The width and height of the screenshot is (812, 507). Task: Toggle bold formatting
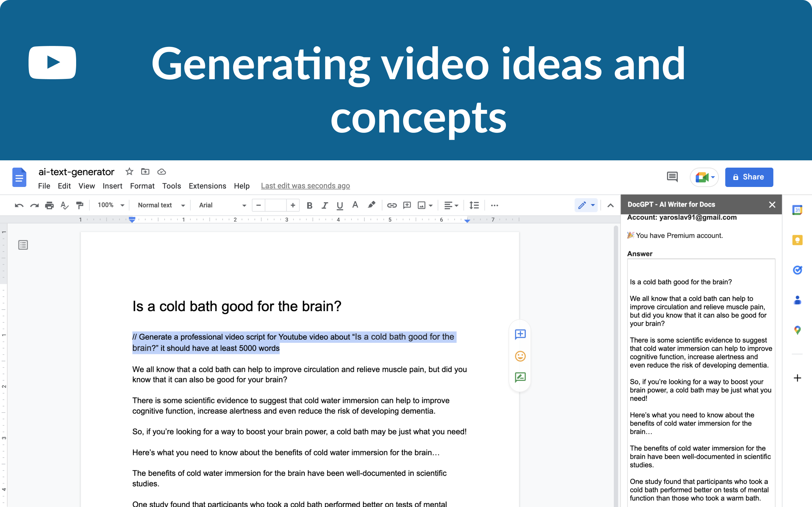click(x=309, y=205)
